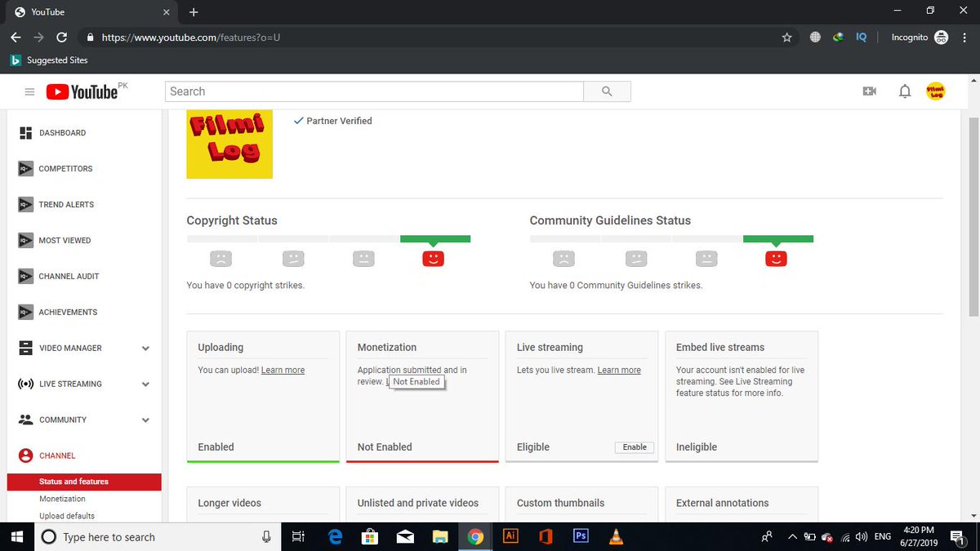Launch VLC media player from the taskbar
Screen dimensions: 980x551
[x=617, y=536]
